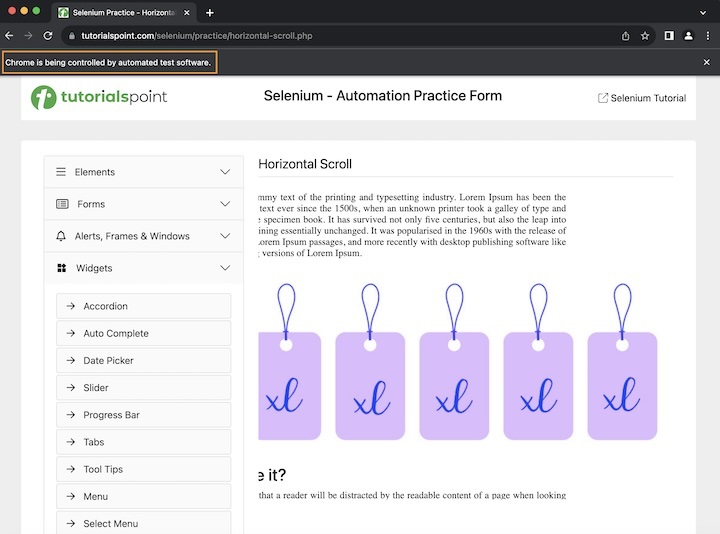Reload the page with the refresh icon
Screen dimensions: 720x534
(47, 35)
